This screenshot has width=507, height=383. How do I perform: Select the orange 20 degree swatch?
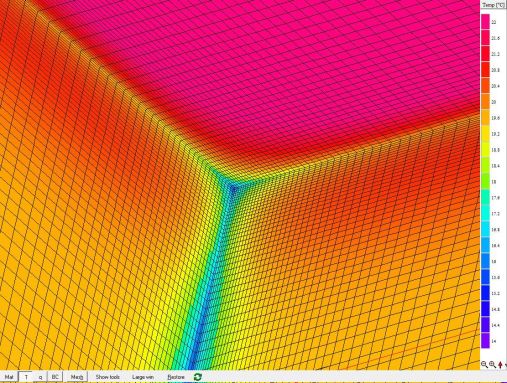[x=485, y=102]
